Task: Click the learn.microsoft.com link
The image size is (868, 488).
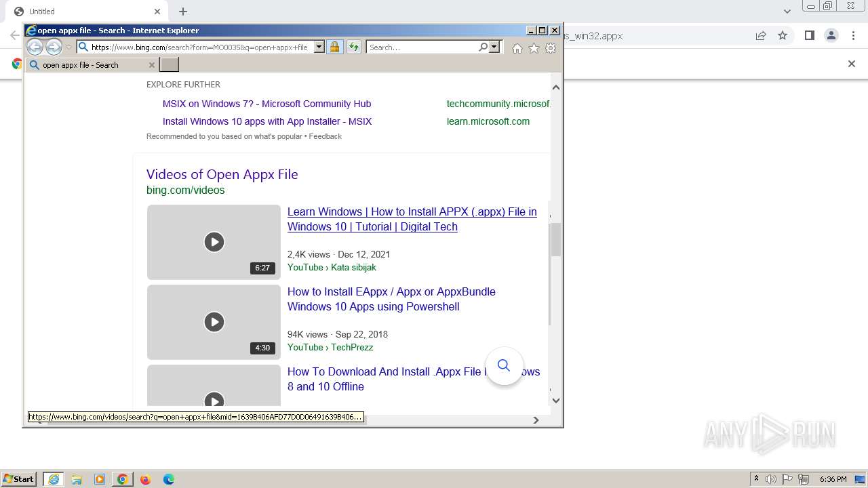Action: (x=488, y=121)
